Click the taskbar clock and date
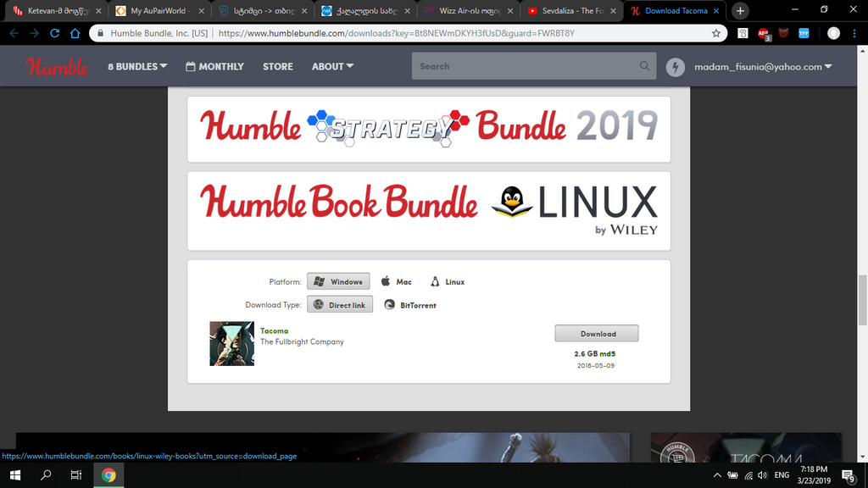The image size is (868, 488). click(814, 475)
